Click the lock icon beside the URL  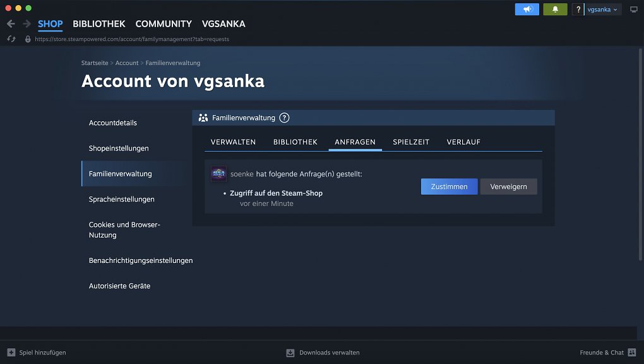(28, 39)
